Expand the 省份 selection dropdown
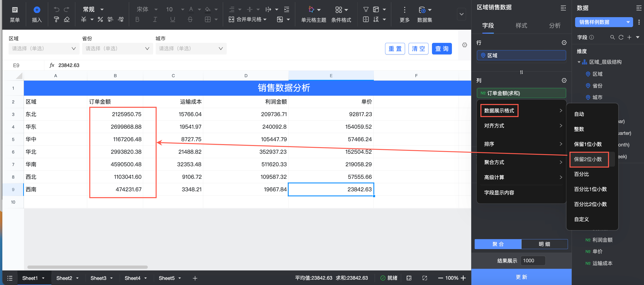 tap(117, 48)
